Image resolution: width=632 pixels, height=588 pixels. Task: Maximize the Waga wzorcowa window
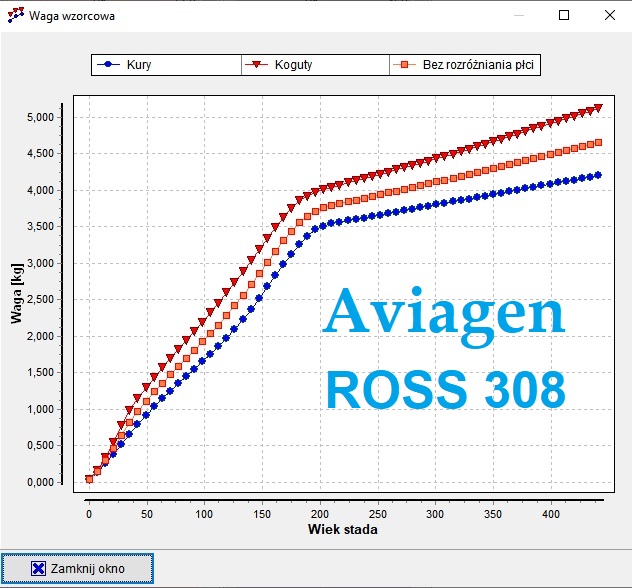tap(564, 16)
